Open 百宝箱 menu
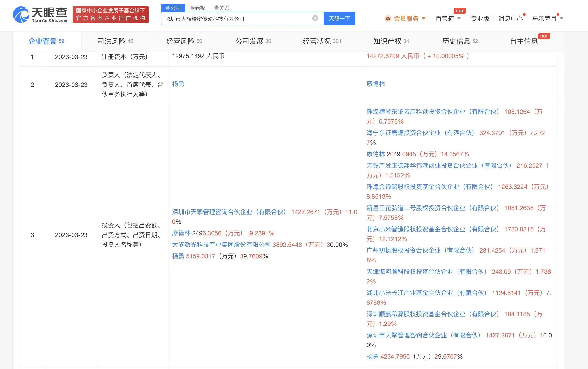The image size is (588, 369). click(445, 19)
